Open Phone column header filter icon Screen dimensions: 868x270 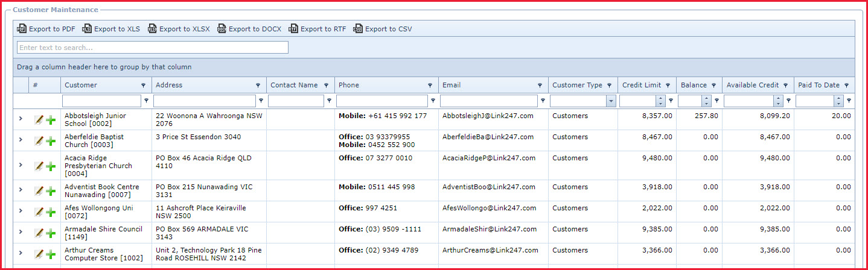pos(430,86)
